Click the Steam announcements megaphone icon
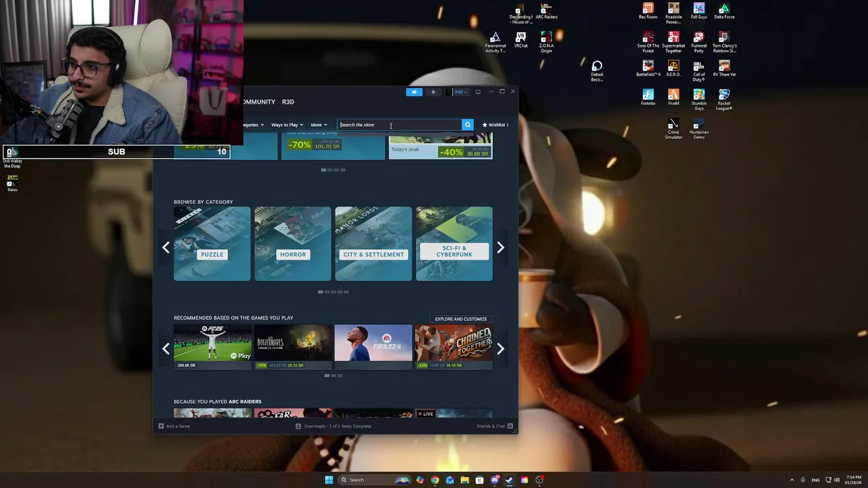868x488 pixels. (414, 92)
